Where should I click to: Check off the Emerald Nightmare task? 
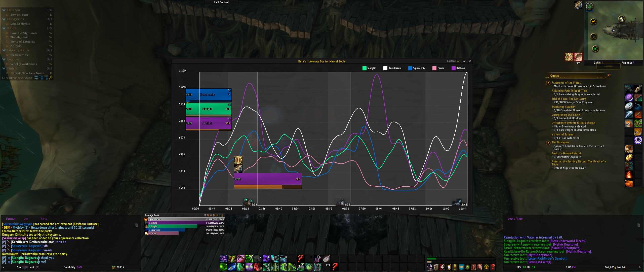[7, 33]
